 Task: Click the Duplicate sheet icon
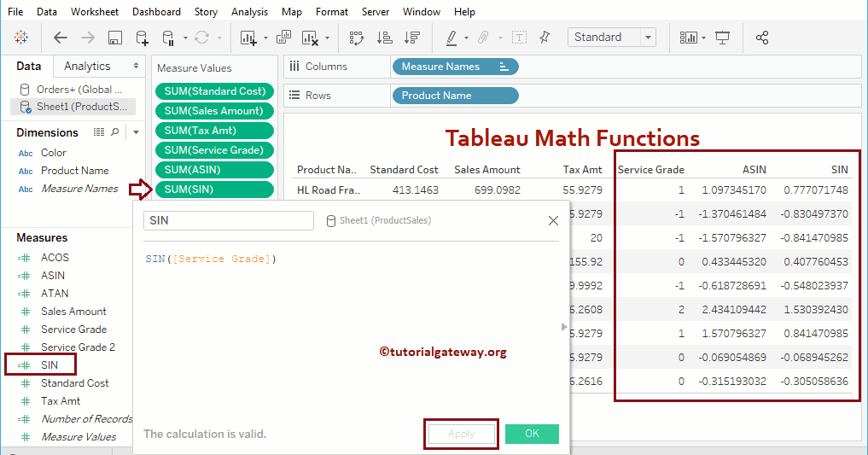[283, 37]
